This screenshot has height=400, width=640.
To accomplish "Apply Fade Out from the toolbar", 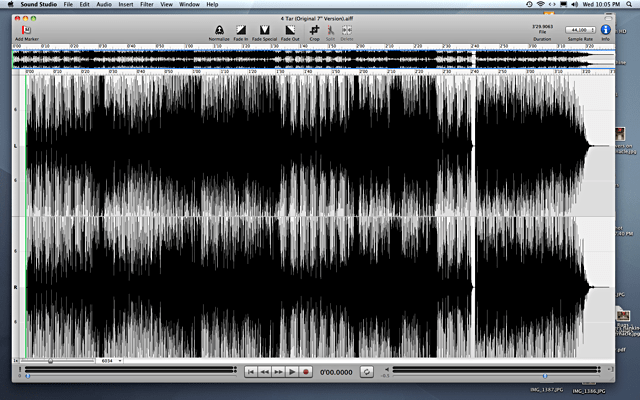I will 290,30.
